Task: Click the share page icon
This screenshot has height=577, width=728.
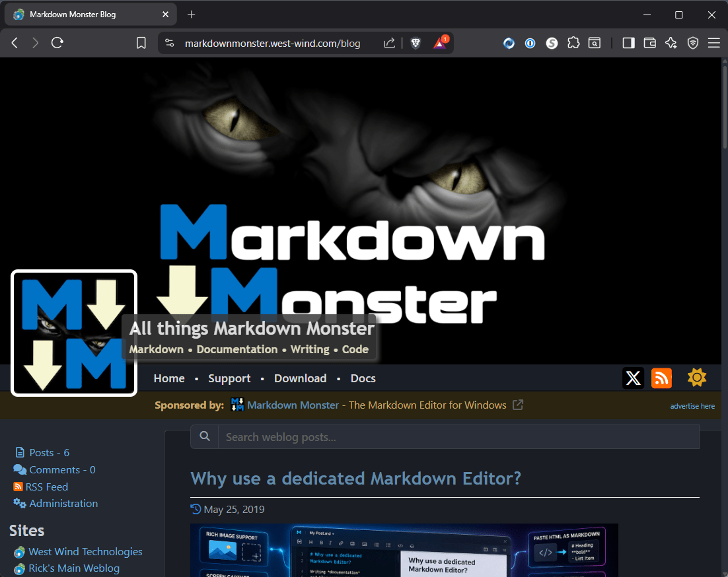Action: click(x=389, y=43)
